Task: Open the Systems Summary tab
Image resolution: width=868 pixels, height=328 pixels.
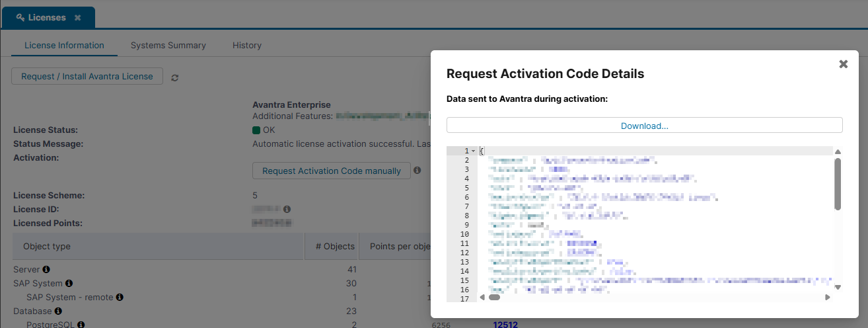Action: point(168,46)
